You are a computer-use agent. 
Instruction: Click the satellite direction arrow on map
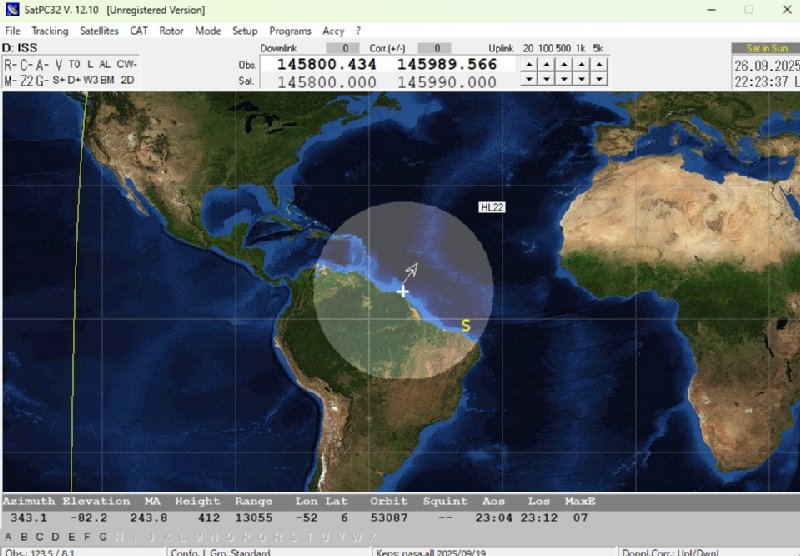(x=411, y=269)
